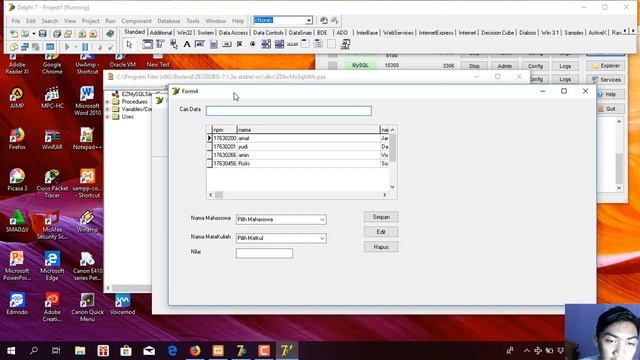Pick the ScrollBar component icon

tap(292, 44)
